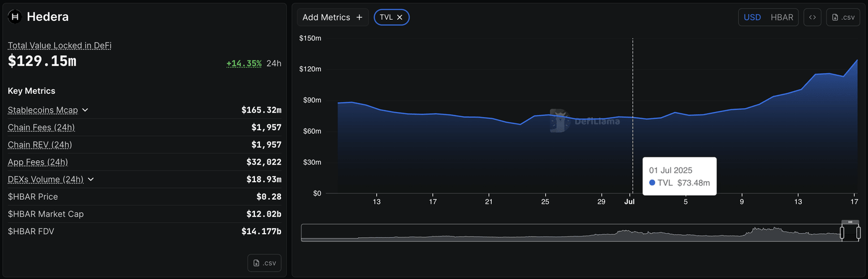Click the Jul marker on the chart's date axis
Image resolution: width=868 pixels, height=279 pixels.
(x=628, y=201)
